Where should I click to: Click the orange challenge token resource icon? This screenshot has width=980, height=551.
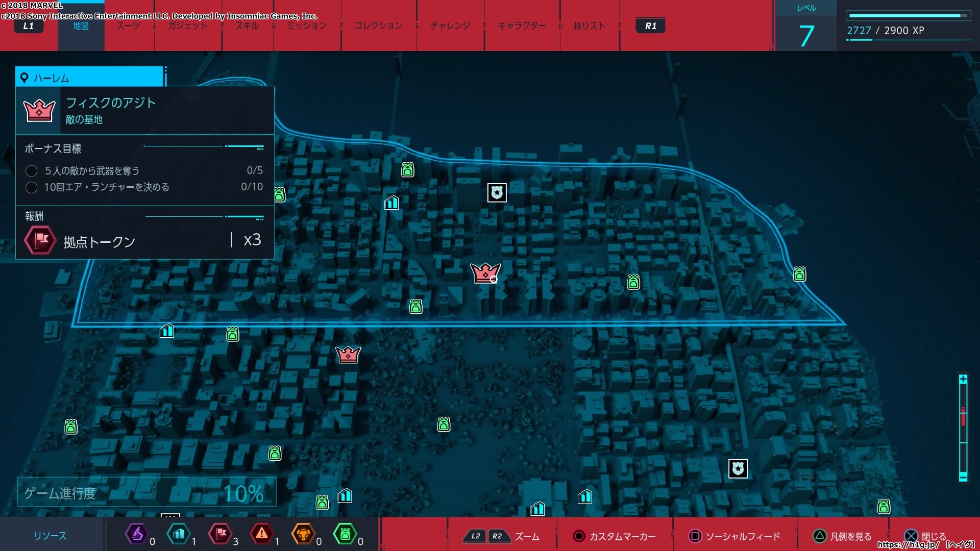(x=303, y=534)
